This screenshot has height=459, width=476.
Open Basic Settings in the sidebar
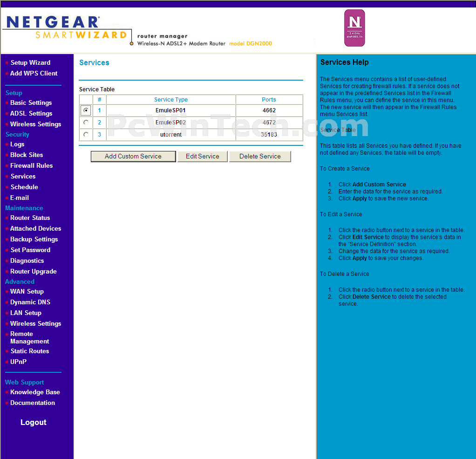tap(31, 103)
